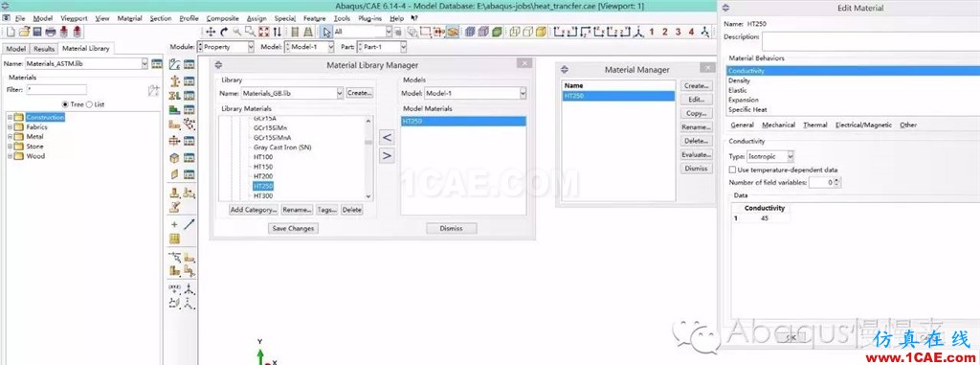The height and width of the screenshot is (365, 980).
Task: Click the New Model Database icon
Action: (x=10, y=32)
